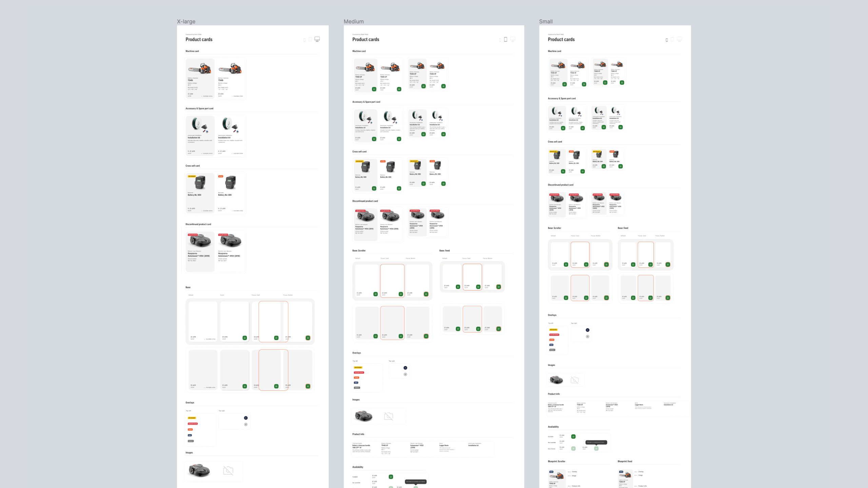Click 'Product info' heading in Small frame
Image resolution: width=868 pixels, height=488 pixels.
[554, 394]
